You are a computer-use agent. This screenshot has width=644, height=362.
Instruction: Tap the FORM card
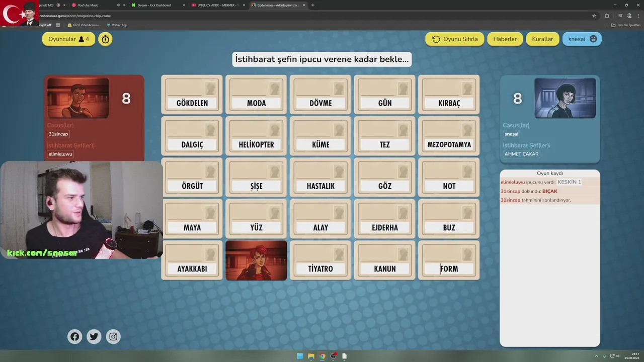click(x=449, y=260)
